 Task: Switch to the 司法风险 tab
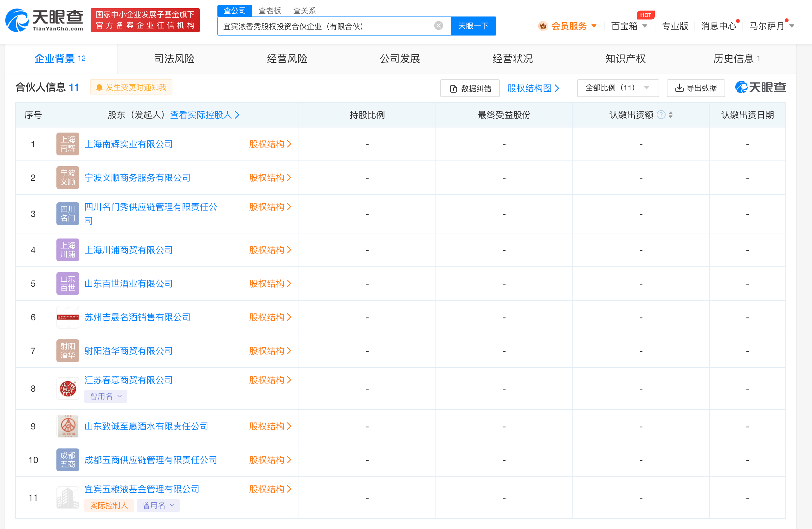point(174,59)
